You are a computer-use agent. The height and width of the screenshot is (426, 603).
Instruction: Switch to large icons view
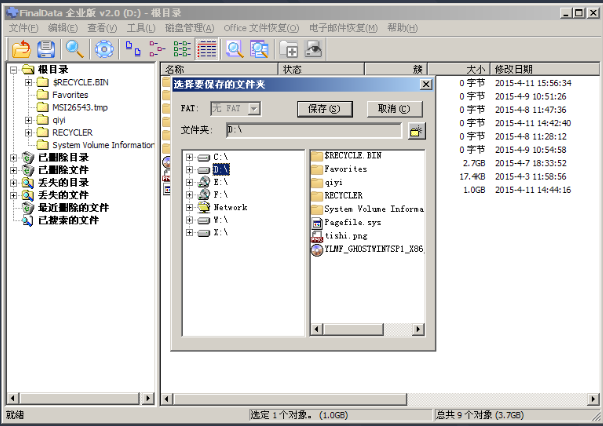tap(133, 49)
